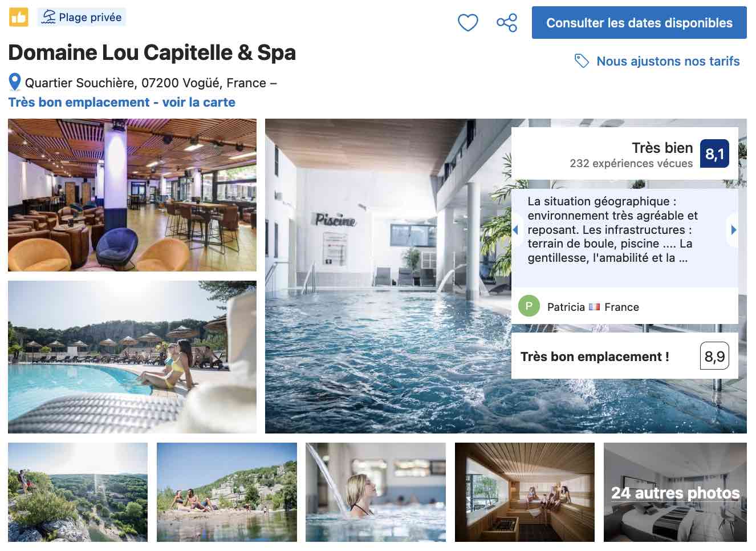The image size is (756, 551).
Task: Click the Plage privée beach icon badge
Action: pyautogui.click(x=82, y=17)
